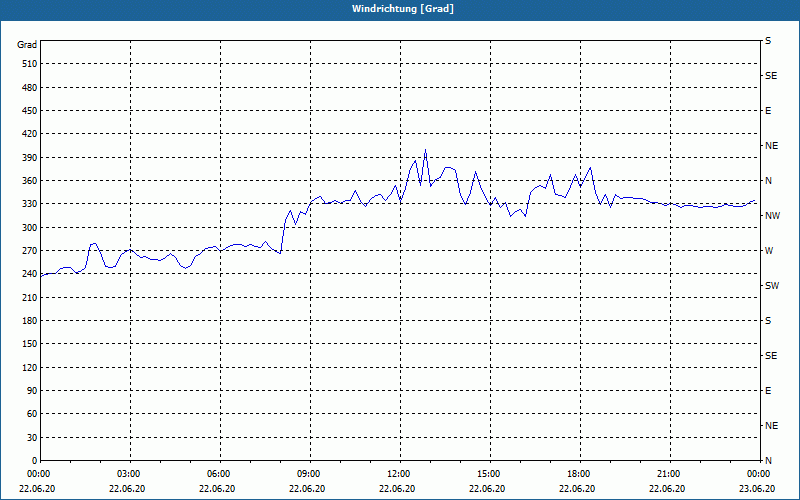Pick the SW compass direction label
The image size is (800, 500).
point(772,286)
